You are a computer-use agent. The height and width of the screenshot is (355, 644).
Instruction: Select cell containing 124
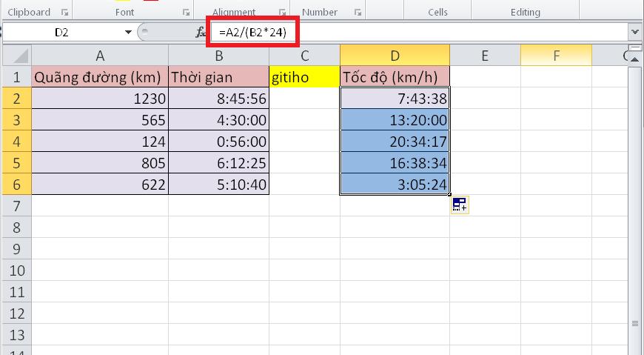pos(100,141)
